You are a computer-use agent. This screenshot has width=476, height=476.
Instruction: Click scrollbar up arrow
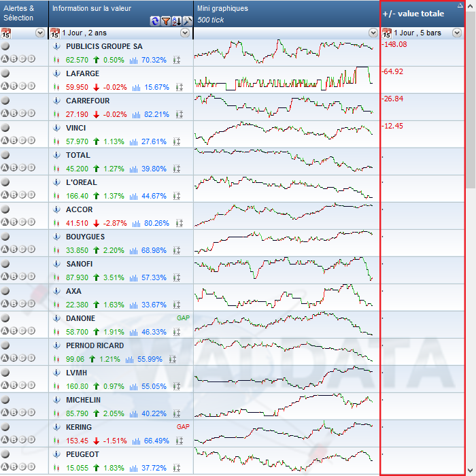(x=471, y=5)
